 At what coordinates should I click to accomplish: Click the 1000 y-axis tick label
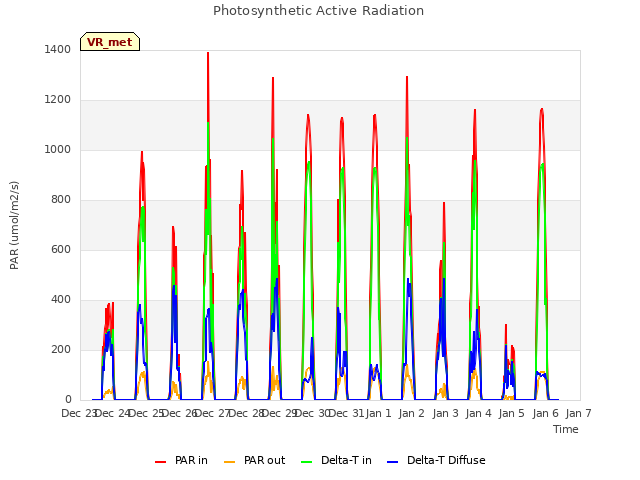[x=58, y=149]
